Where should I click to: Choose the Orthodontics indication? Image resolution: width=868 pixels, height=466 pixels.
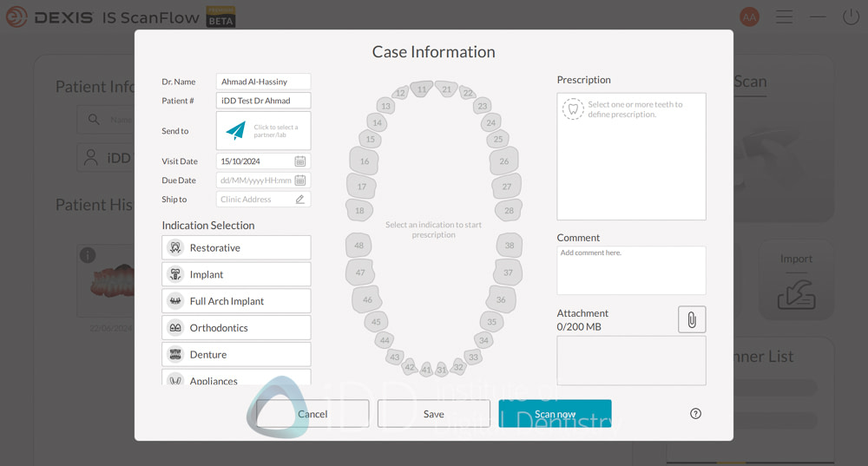[236, 327]
